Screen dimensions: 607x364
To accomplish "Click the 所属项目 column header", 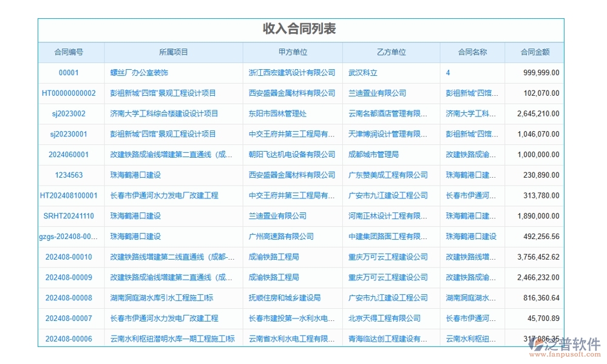I will [175, 52].
